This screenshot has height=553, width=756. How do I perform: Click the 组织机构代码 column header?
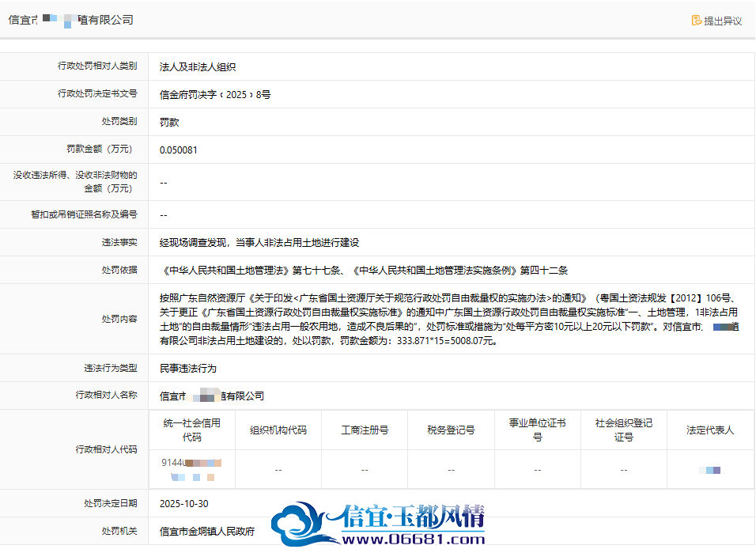pyautogui.click(x=278, y=430)
